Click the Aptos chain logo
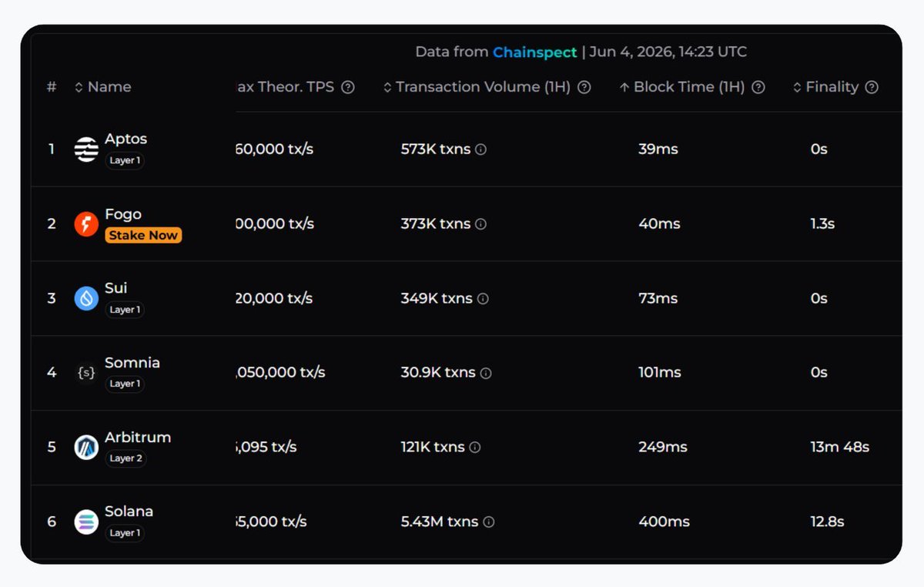 [86, 149]
